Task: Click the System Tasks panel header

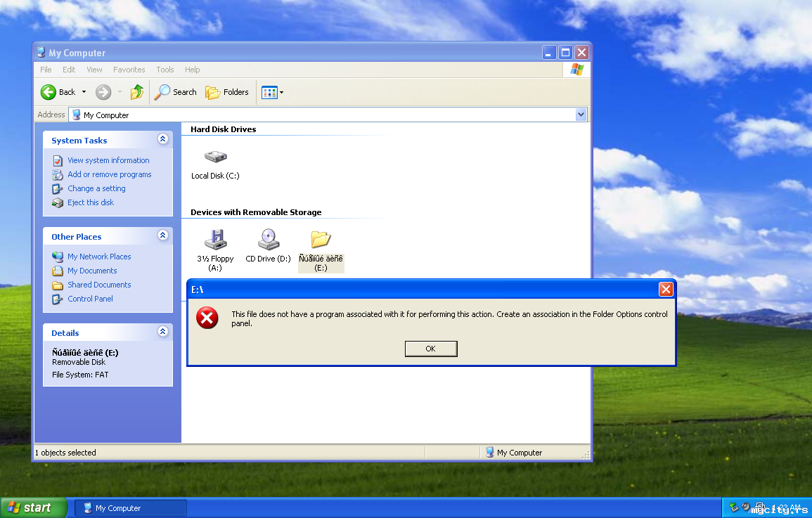Action: click(x=108, y=140)
